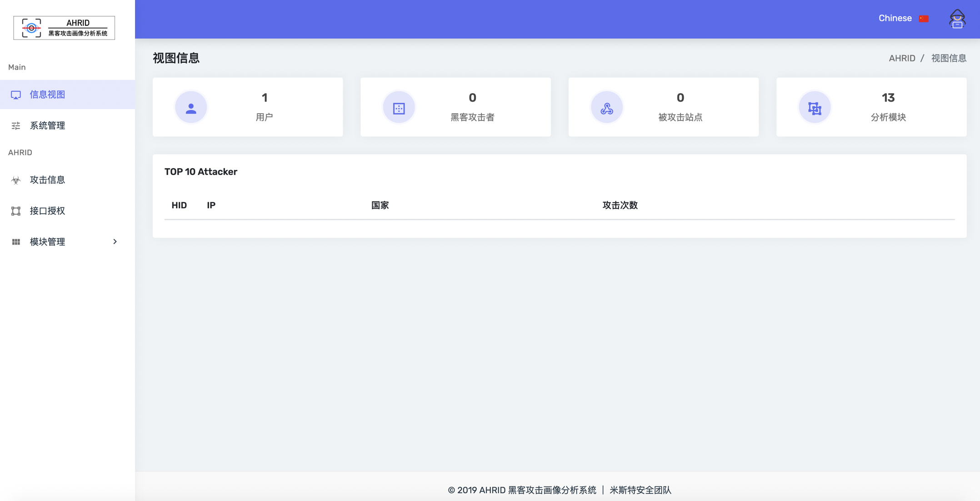Click the 用户 person icon on card
The height and width of the screenshot is (501, 980).
pos(191,108)
